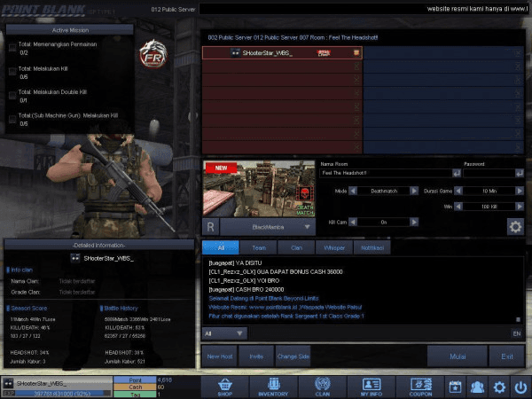The height and width of the screenshot is (399, 532).
Task: Toggle EN chat language indicator
Action: 516,333
